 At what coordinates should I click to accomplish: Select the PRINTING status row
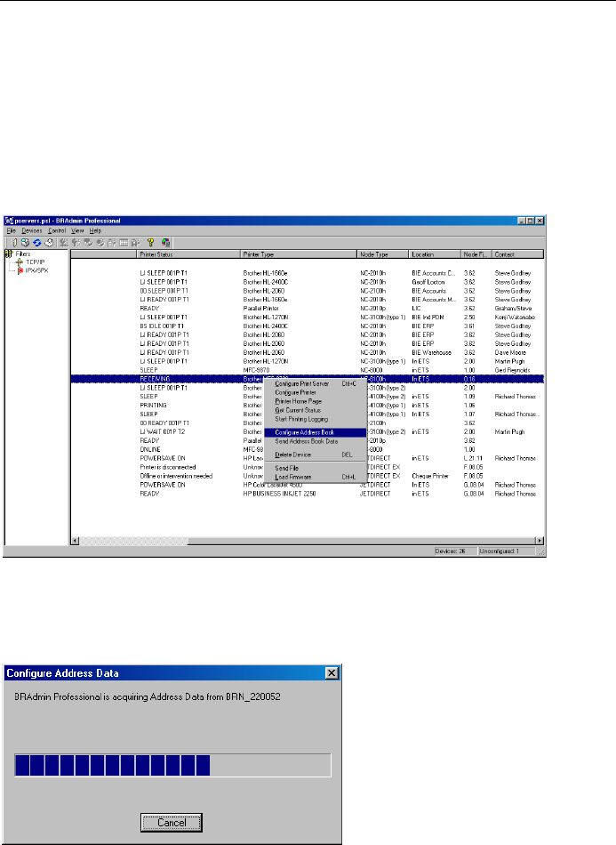coord(307,406)
